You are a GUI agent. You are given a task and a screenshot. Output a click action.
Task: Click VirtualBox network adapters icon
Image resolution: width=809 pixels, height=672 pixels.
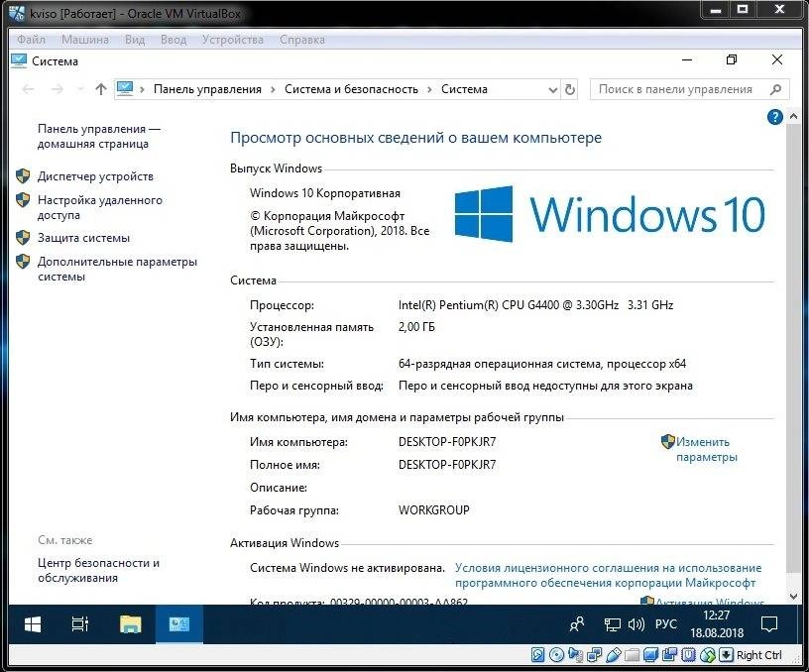[x=595, y=655]
